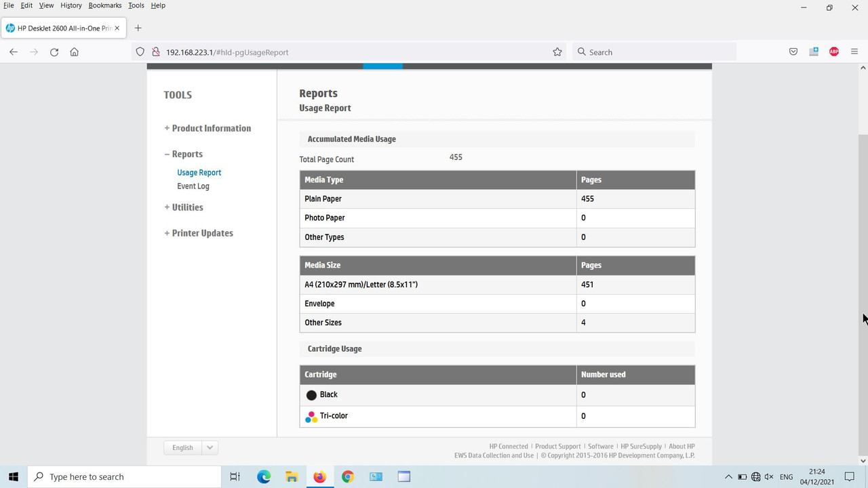The image size is (868, 488).
Task: Click the scrollbar down arrow
Action: [x=863, y=461]
